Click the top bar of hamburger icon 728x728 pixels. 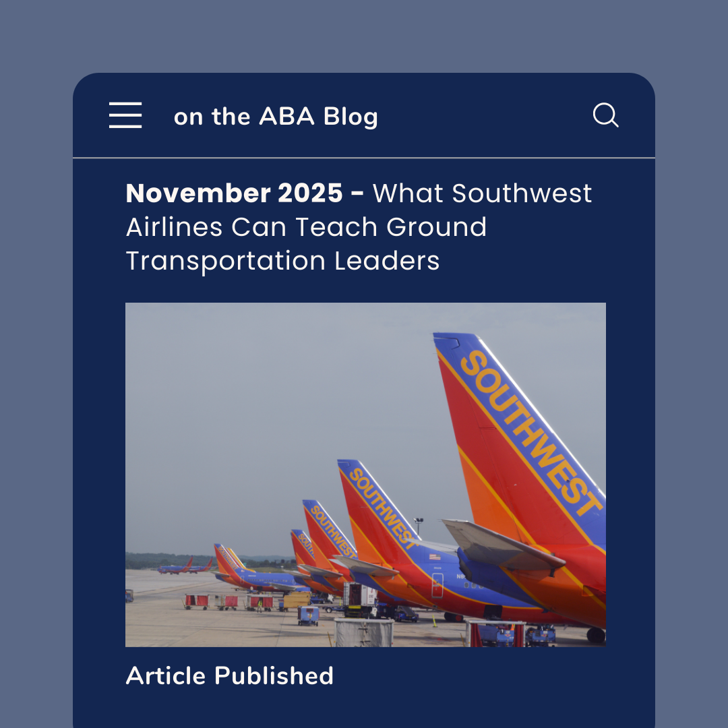point(125,104)
